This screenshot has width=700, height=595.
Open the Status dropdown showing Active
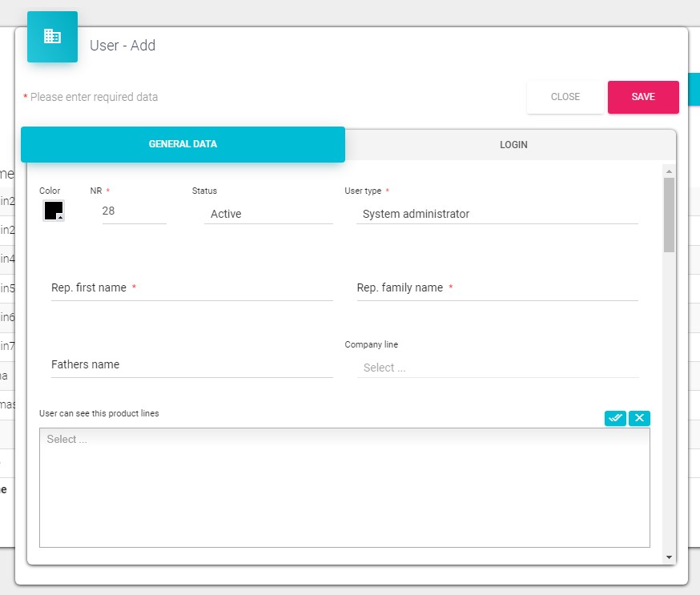click(268, 214)
